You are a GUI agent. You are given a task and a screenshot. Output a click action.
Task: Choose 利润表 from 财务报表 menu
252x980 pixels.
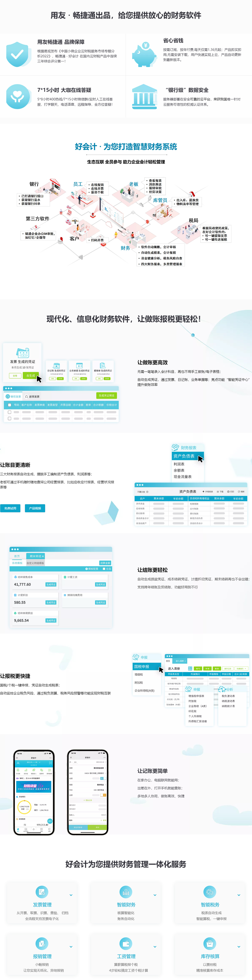(179, 464)
